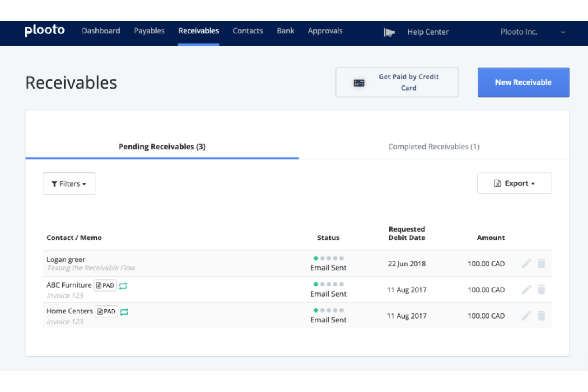Click the Plooto logo

(x=44, y=30)
